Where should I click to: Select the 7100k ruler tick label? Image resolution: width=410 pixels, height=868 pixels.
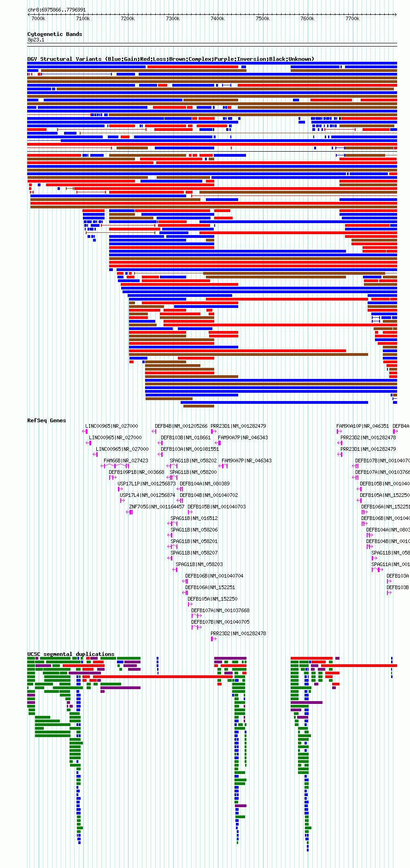[x=83, y=18]
